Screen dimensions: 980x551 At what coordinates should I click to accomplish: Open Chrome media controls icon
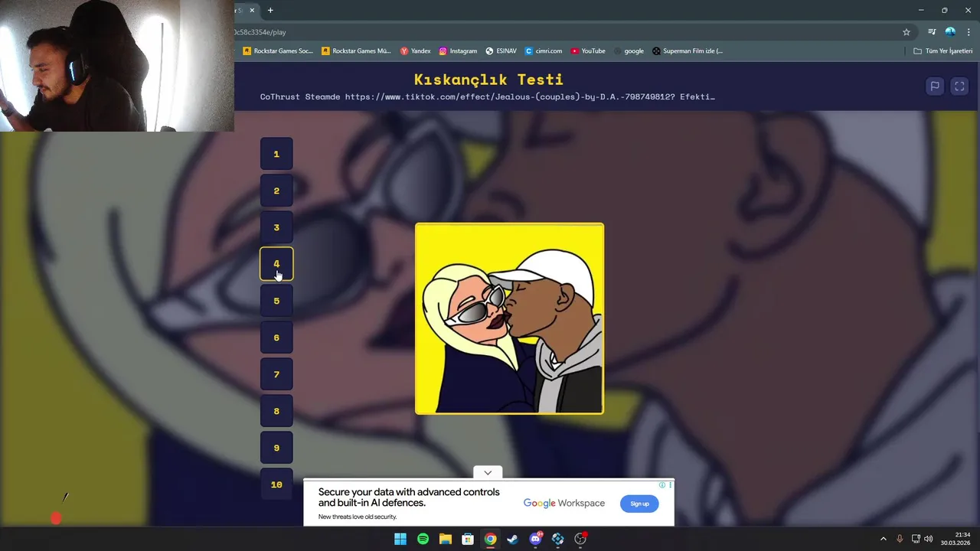click(x=932, y=32)
